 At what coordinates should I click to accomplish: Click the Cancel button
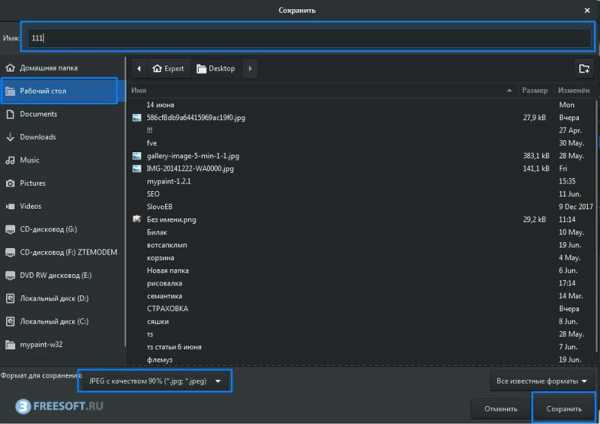[501, 409]
